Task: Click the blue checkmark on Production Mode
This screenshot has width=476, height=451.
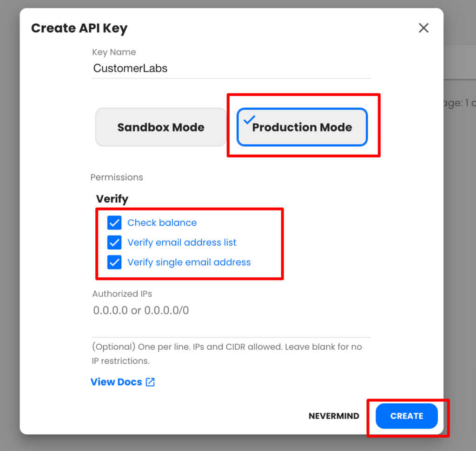Action: (x=249, y=120)
